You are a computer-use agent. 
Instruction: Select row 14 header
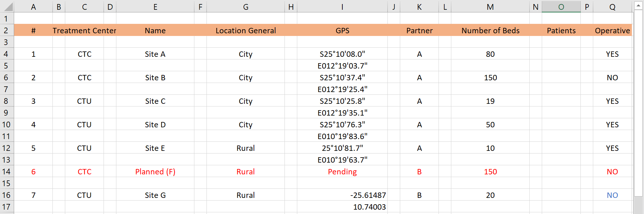pos(7,172)
